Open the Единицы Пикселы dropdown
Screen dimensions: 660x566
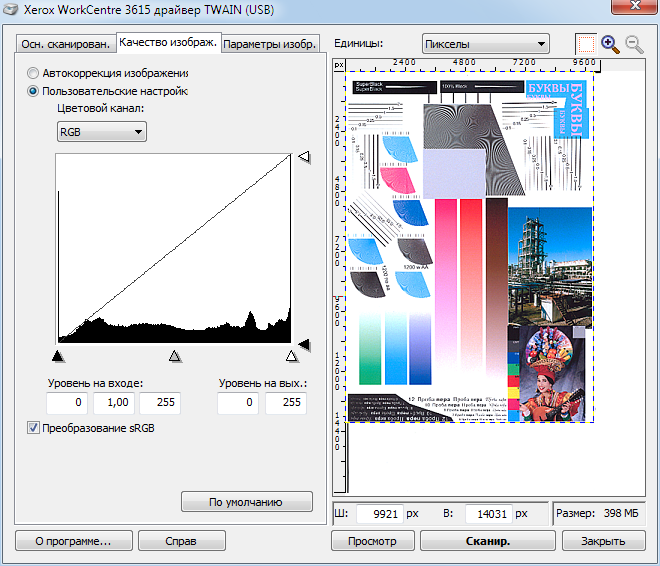pos(486,44)
